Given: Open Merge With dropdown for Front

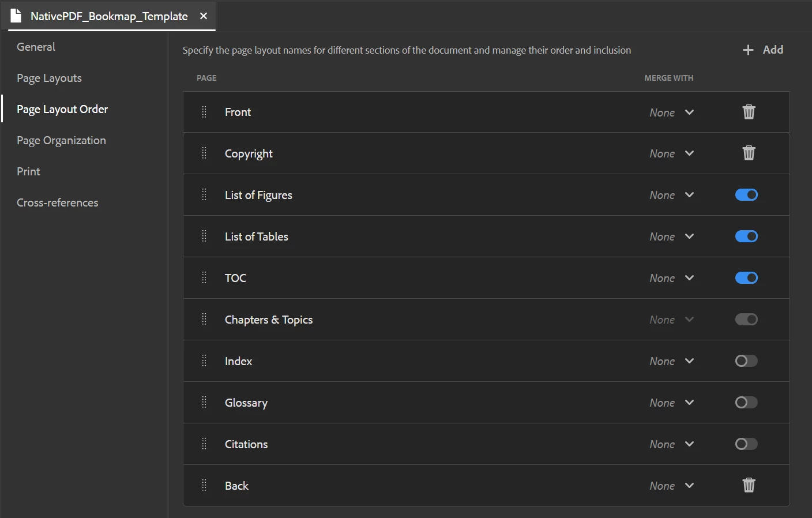Looking at the screenshot, I should pyautogui.click(x=672, y=112).
